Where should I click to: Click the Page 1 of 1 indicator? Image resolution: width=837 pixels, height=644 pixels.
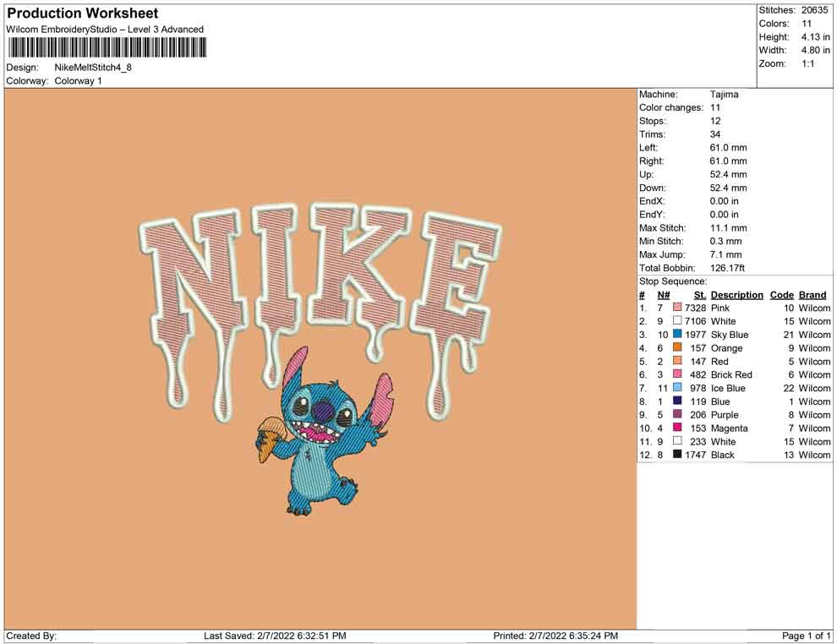806,636
